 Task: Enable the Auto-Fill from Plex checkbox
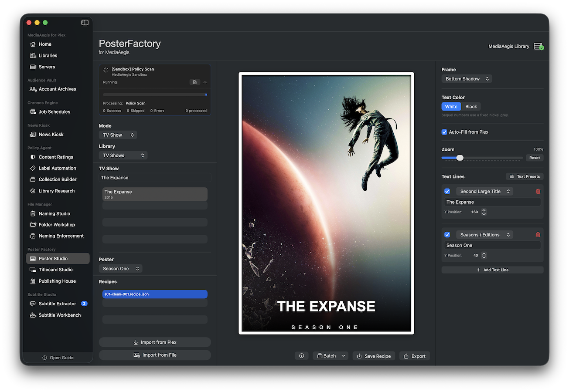(444, 132)
